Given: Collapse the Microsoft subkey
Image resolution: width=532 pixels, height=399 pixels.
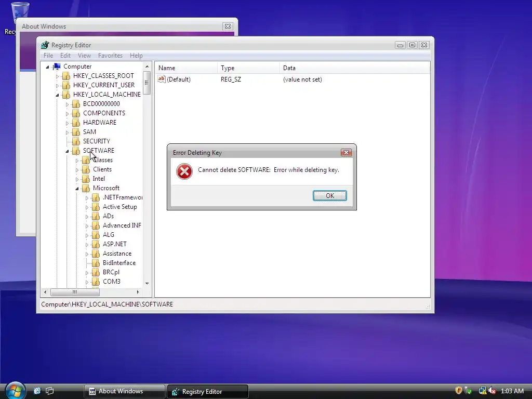Looking at the screenshot, I should [77, 188].
